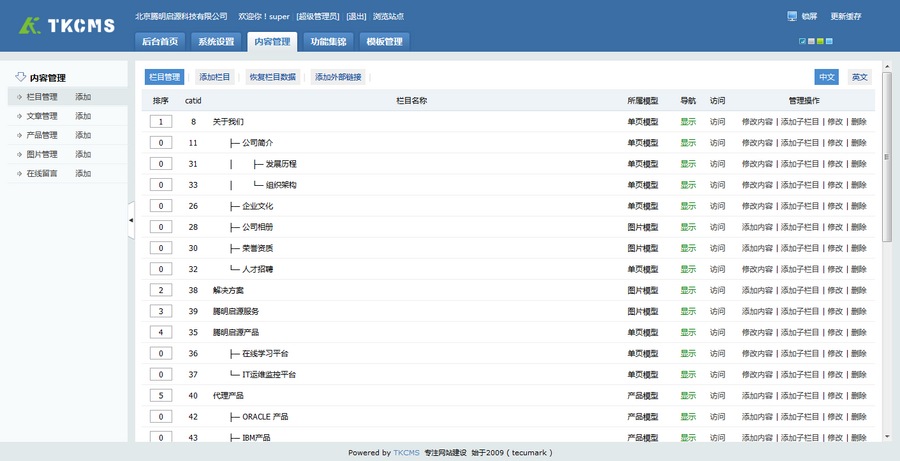Viewport: 900px width, 461px height.
Task: Click 添加内容 for 荣誉资质 row
Action: (758, 248)
